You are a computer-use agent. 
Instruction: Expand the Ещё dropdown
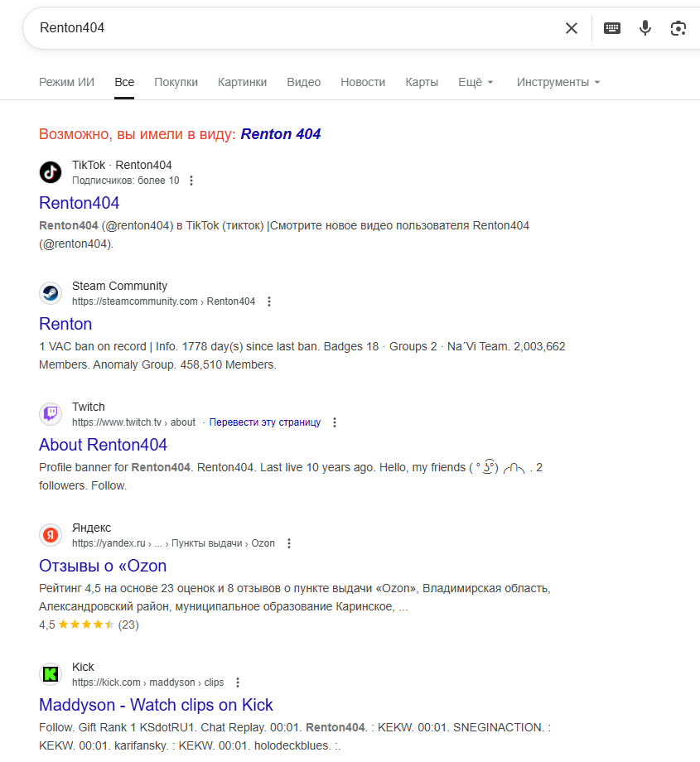476,82
